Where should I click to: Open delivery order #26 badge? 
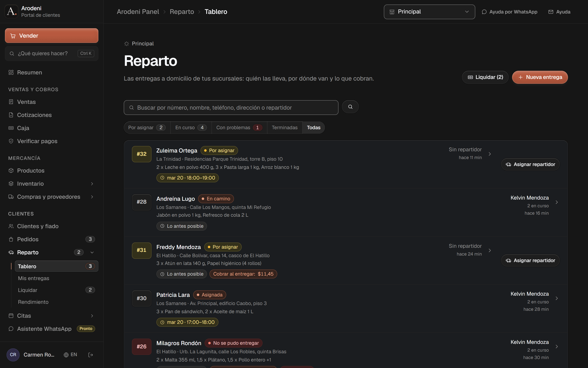(142, 347)
